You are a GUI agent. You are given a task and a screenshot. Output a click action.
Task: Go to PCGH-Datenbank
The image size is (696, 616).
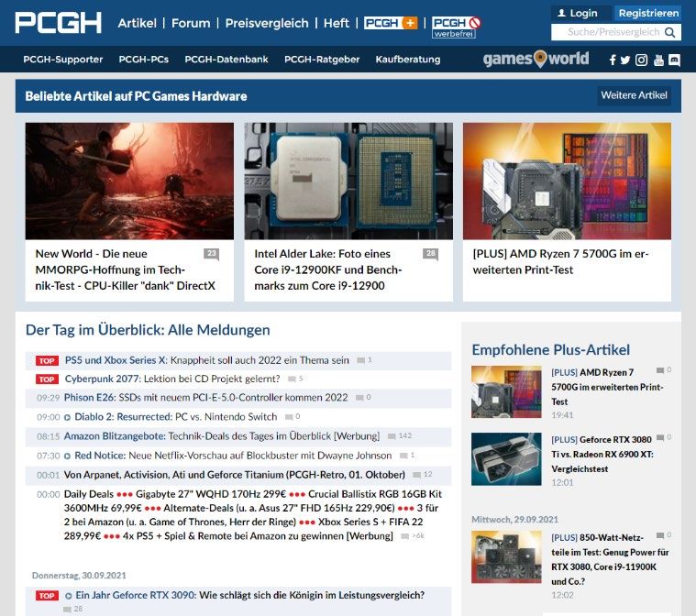pos(226,60)
